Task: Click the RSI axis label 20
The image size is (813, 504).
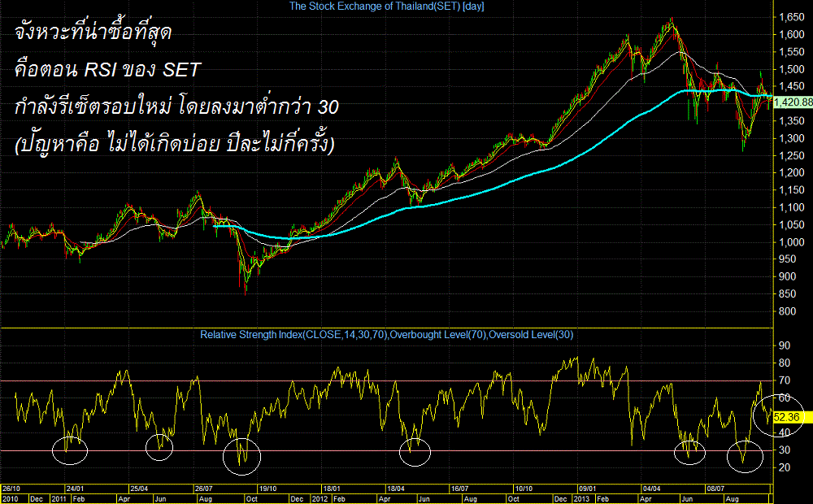Action: [785, 467]
